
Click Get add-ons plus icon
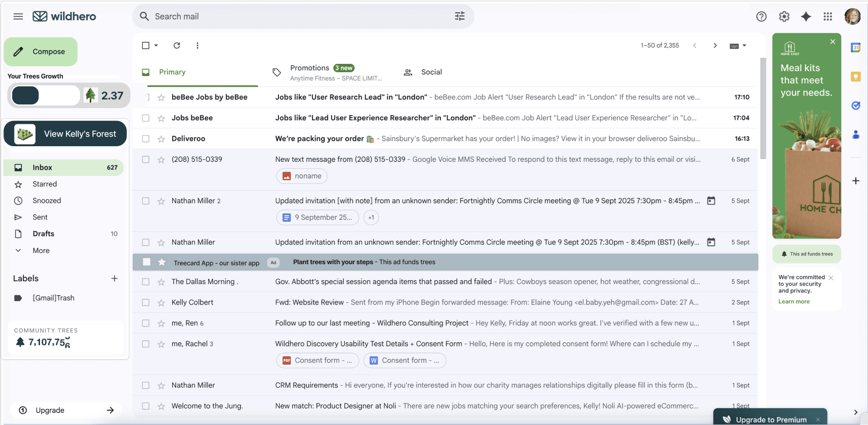pos(856,181)
